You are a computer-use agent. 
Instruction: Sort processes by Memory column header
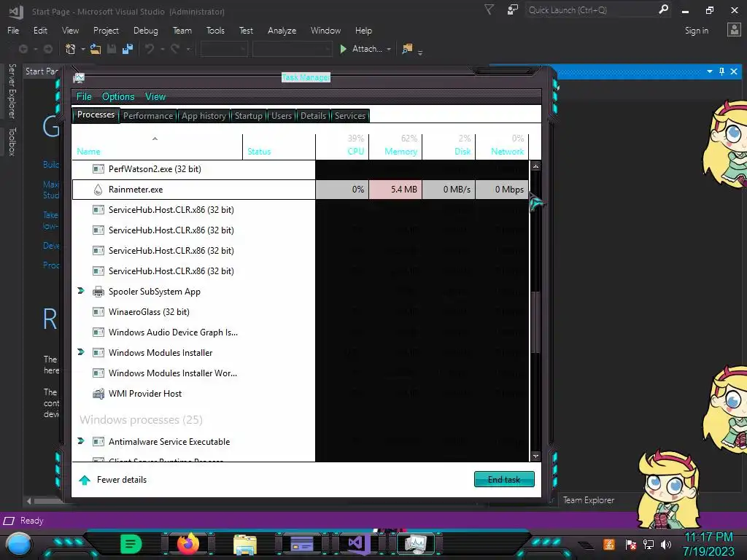[395, 145]
